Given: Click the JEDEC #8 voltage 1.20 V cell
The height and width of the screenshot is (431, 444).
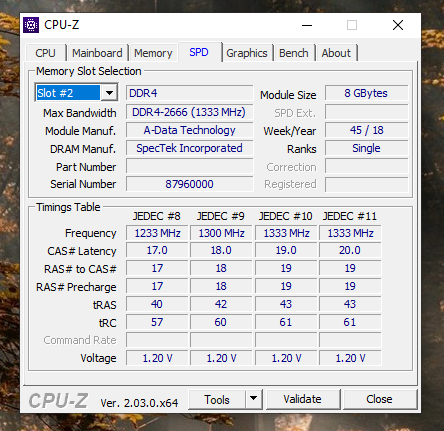Looking at the screenshot, I should [157, 358].
